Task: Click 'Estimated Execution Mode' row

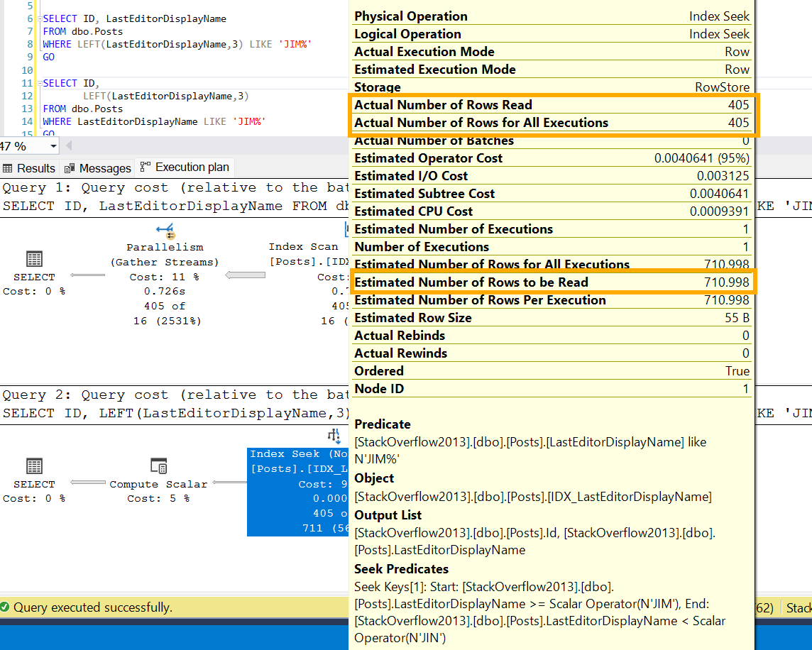Action: point(552,70)
